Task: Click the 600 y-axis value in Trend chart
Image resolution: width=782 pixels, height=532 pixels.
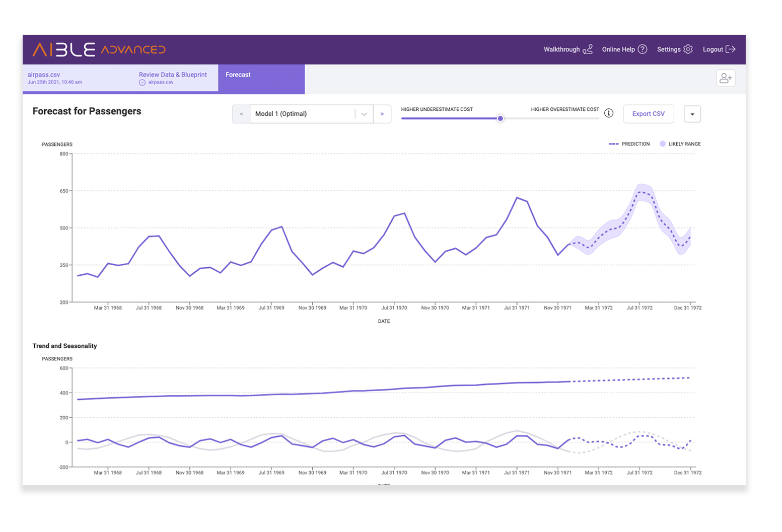Action: point(64,368)
